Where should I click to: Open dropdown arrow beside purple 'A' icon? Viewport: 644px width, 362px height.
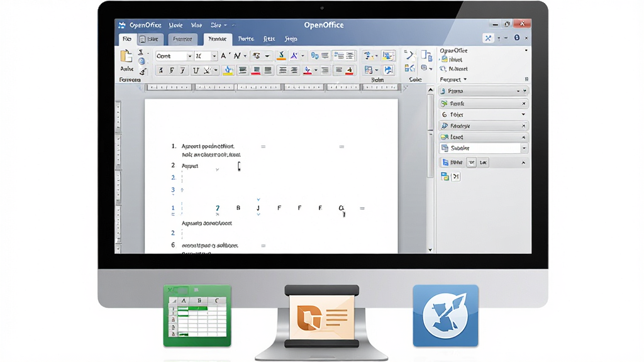click(x=303, y=56)
